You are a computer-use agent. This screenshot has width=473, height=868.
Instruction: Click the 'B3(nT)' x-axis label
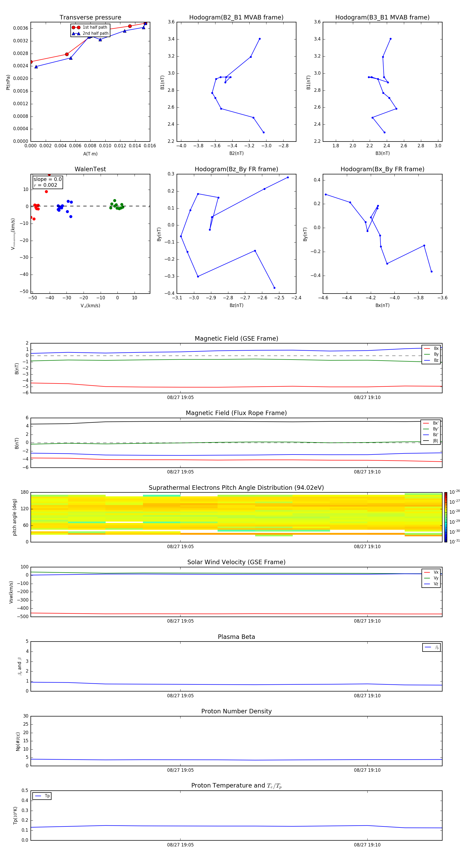[382, 153]
